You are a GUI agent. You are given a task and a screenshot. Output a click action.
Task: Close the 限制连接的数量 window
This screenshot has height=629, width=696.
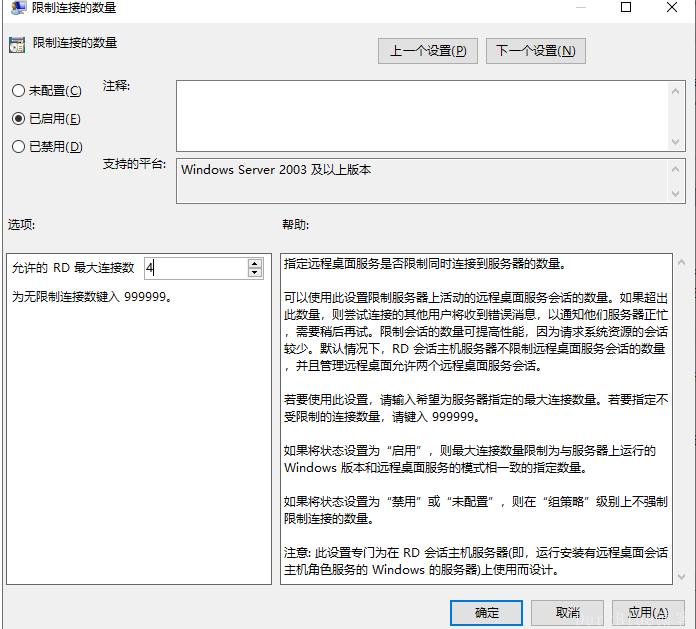[x=672, y=7]
